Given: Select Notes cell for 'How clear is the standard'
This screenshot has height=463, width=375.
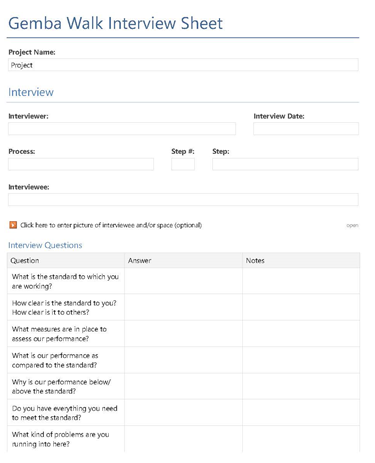Looking at the screenshot, I should pos(301,307).
